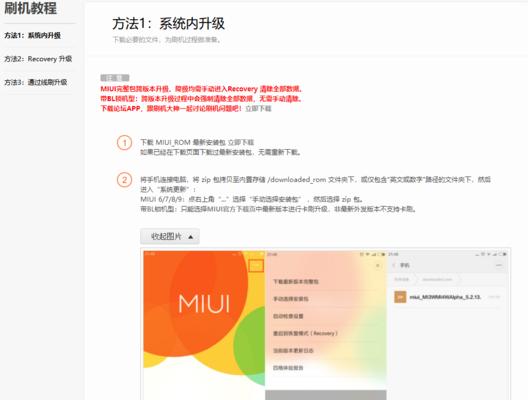Click 立即下载 link in step 1

(x=241, y=142)
